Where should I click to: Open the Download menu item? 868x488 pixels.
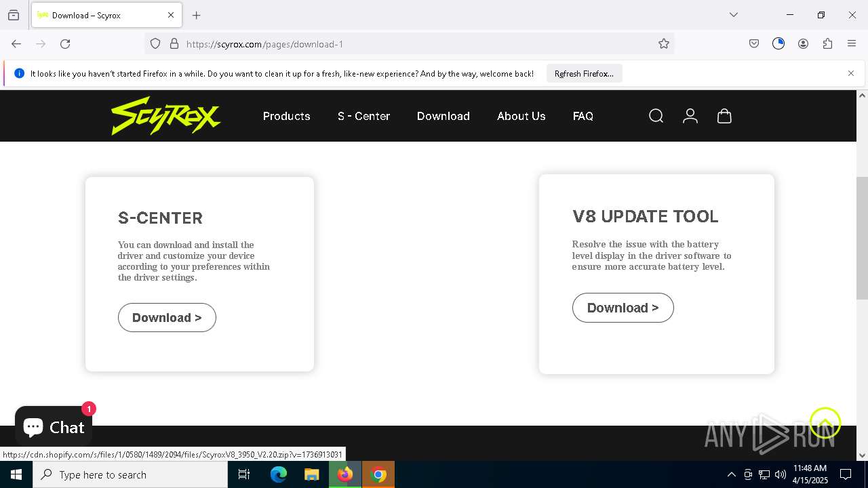pos(443,116)
